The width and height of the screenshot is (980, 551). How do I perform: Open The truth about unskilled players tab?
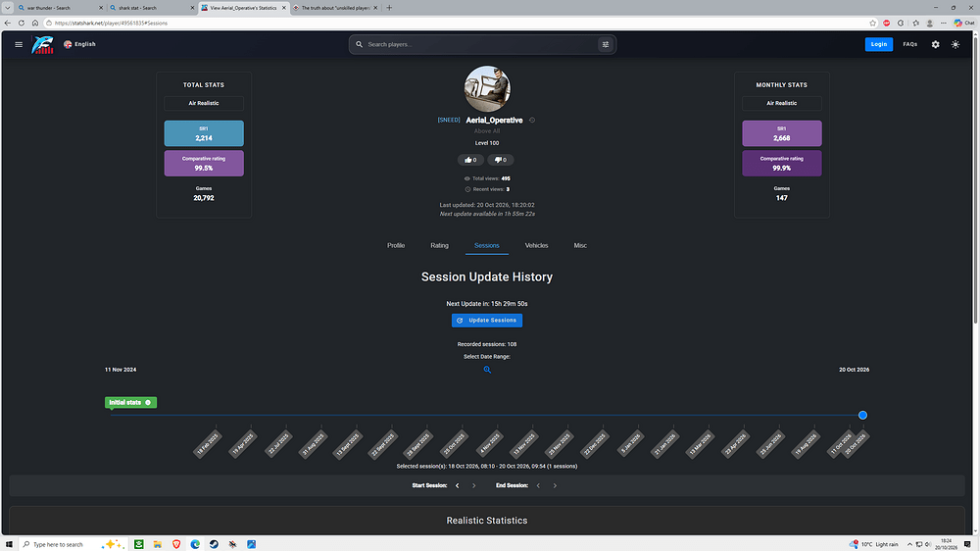click(335, 8)
